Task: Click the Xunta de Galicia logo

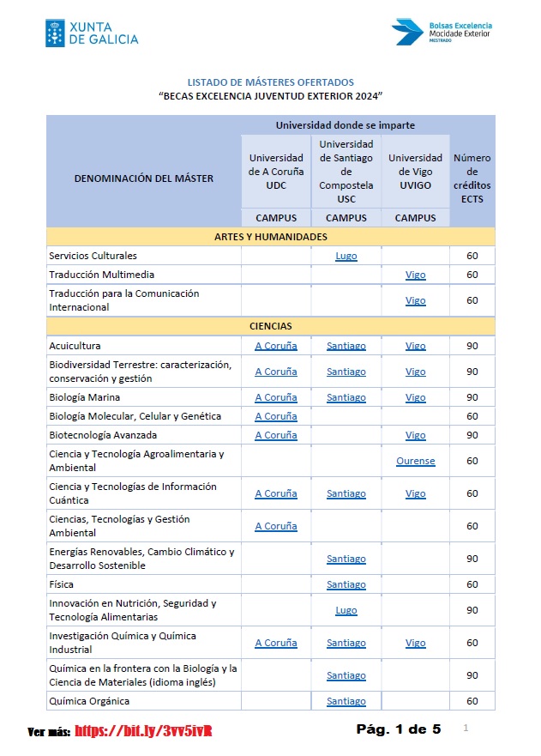Action: click(92, 33)
